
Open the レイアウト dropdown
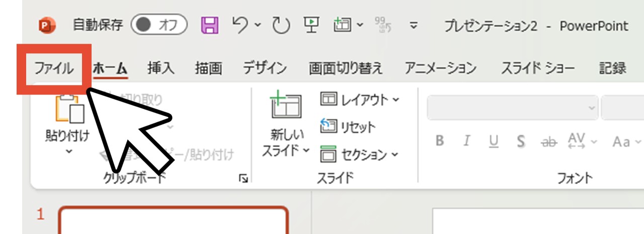point(360,100)
